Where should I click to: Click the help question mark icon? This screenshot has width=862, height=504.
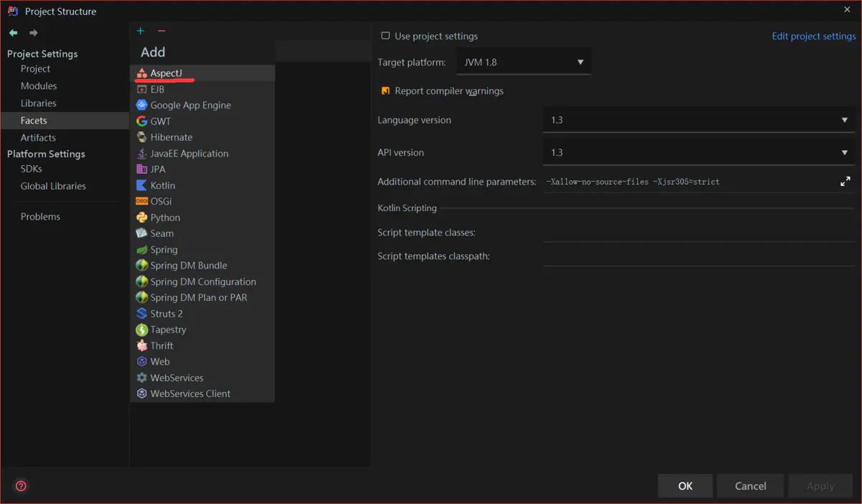(21, 486)
